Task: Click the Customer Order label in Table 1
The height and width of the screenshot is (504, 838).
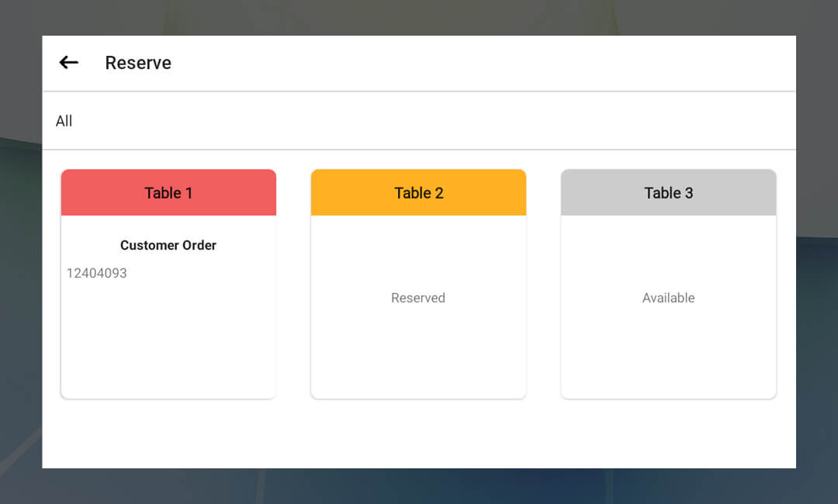Action: click(168, 245)
